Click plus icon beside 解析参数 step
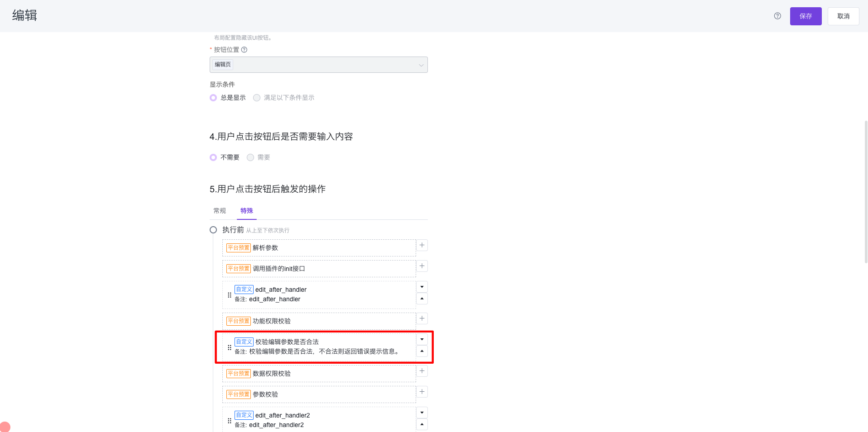868x432 pixels. point(422,245)
